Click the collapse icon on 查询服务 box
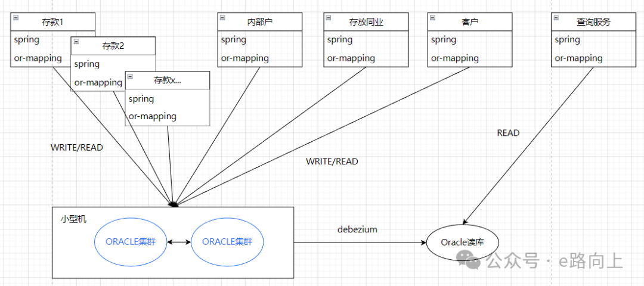Screen dimensions: 644x286 click(556, 18)
